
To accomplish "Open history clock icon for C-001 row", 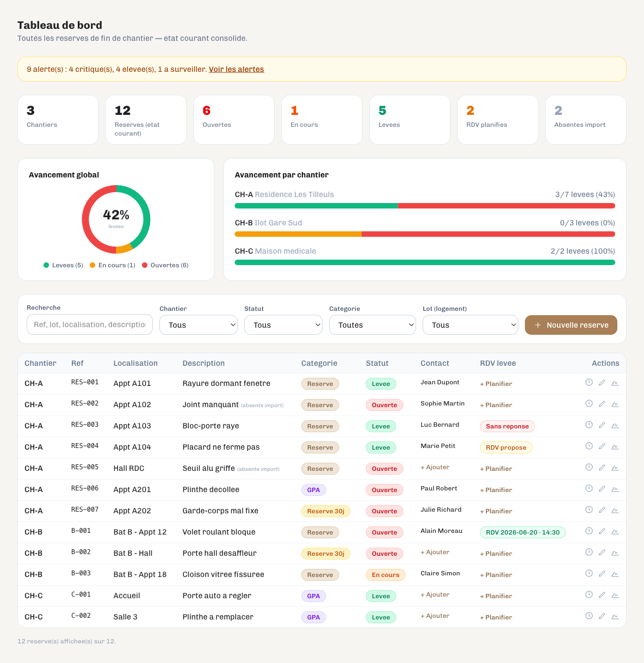I will pos(589,595).
